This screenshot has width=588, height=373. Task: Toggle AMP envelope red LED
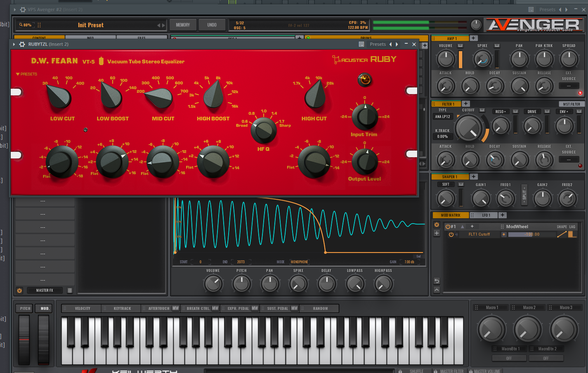[x=580, y=93]
